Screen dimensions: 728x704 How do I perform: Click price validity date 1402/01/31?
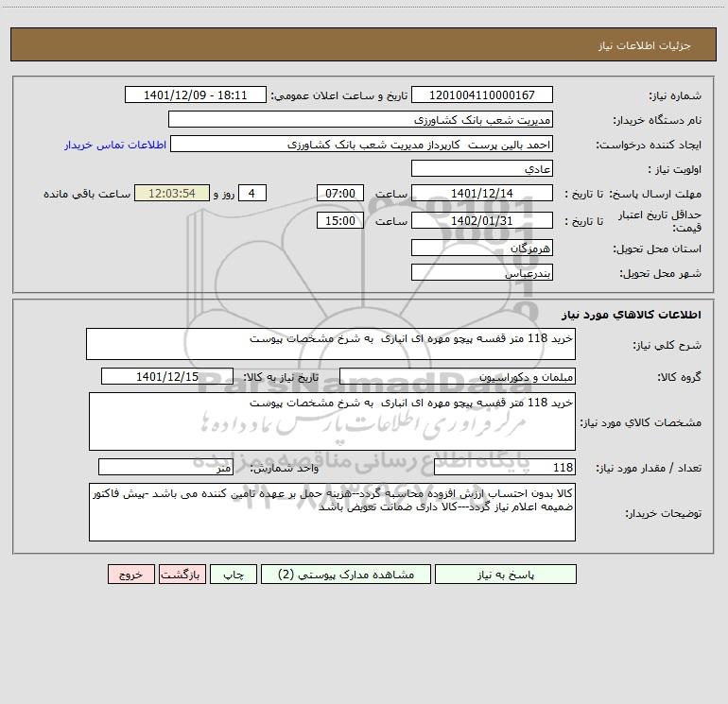[482, 220]
